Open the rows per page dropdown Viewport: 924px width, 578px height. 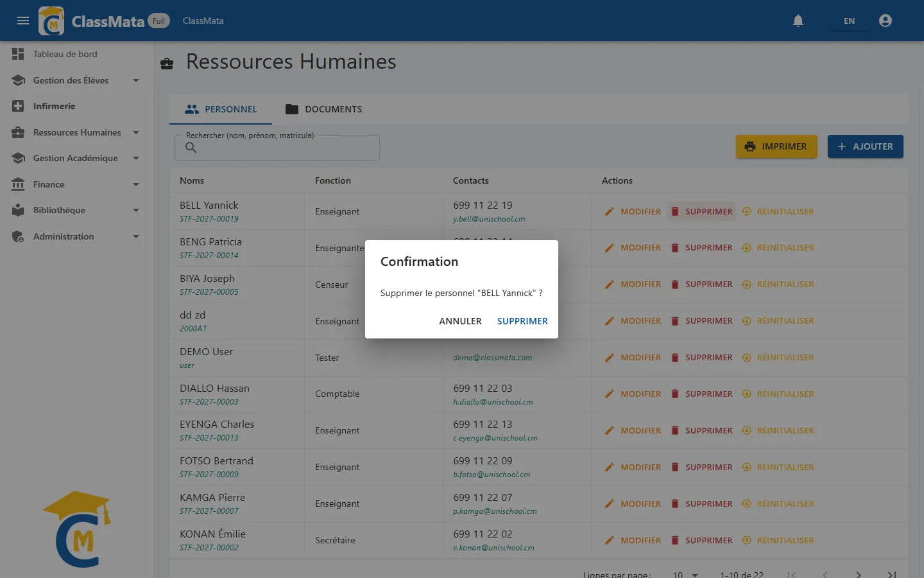[685, 574]
